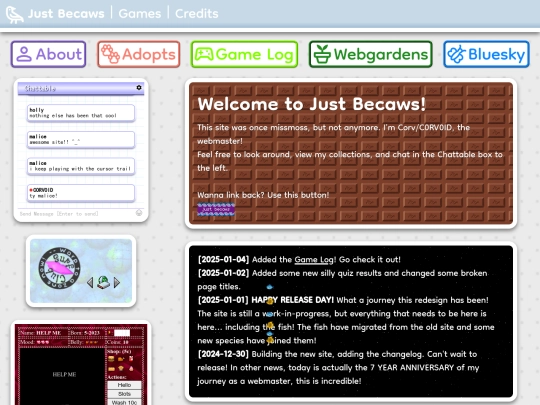This screenshot has height=405, width=540.
Task: Open the About page button
Action: coord(48,54)
